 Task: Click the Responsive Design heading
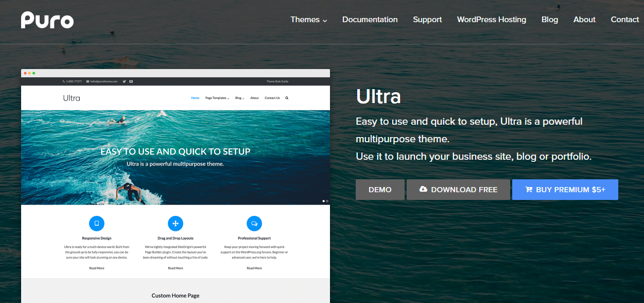[x=97, y=238]
